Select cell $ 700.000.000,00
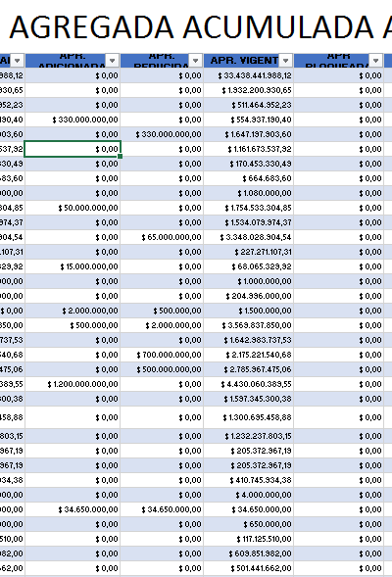 tap(162, 355)
